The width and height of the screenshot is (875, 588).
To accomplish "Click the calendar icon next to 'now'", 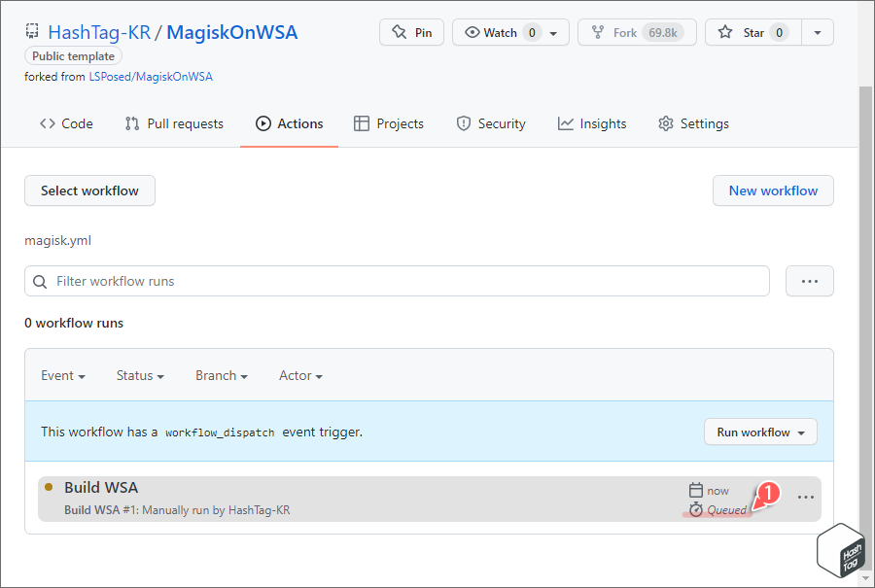I will pyautogui.click(x=697, y=490).
